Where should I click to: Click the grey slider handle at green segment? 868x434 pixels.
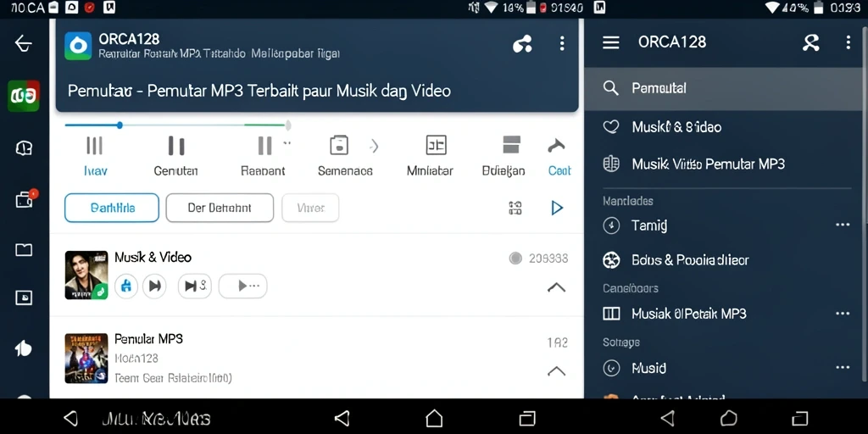[288, 125]
